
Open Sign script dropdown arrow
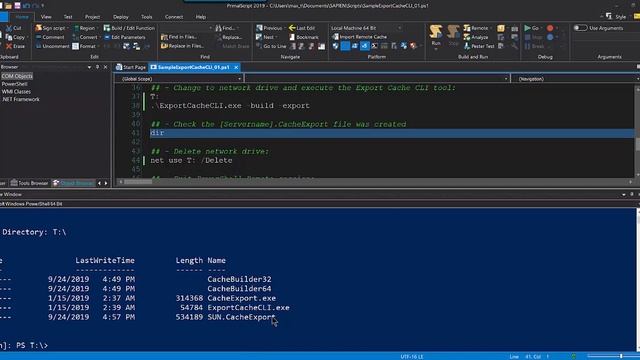(68, 28)
